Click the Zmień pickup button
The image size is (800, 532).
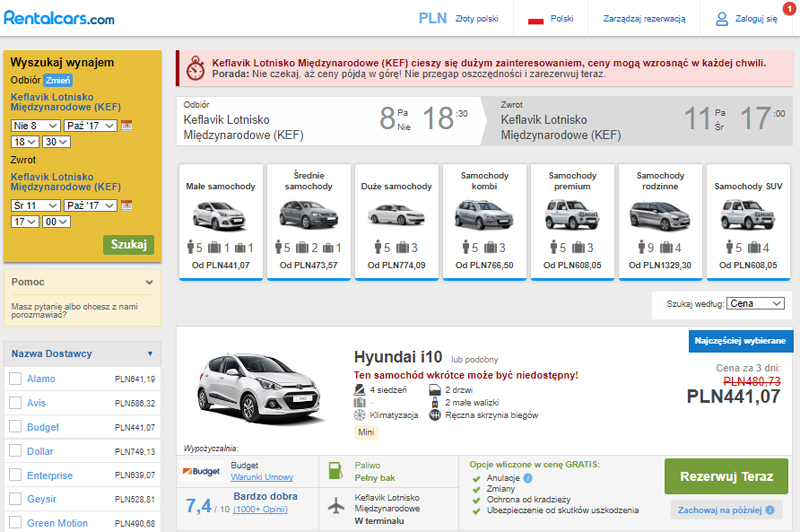coord(58,80)
